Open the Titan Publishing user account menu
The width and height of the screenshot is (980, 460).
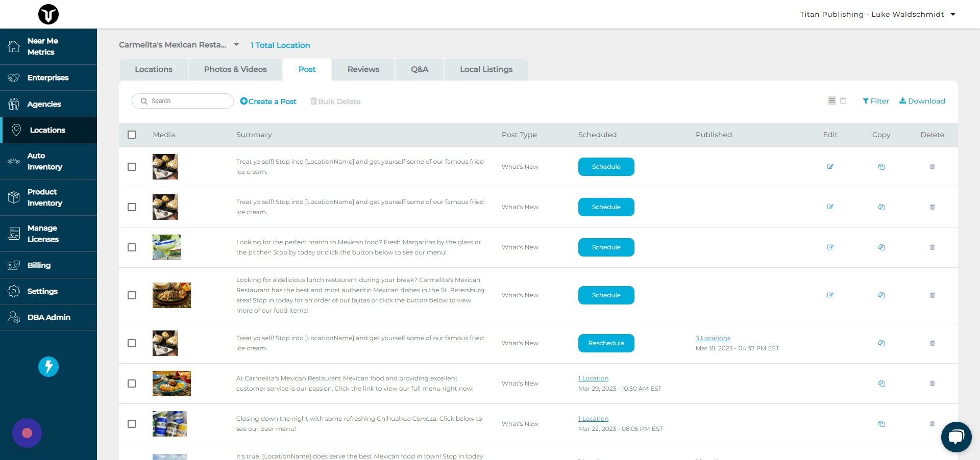(x=877, y=14)
